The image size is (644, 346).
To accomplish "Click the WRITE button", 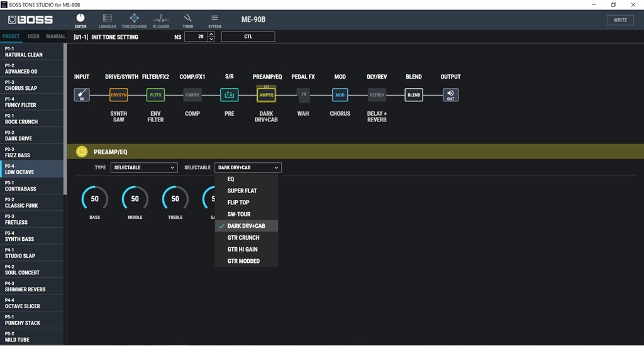I will [x=620, y=20].
